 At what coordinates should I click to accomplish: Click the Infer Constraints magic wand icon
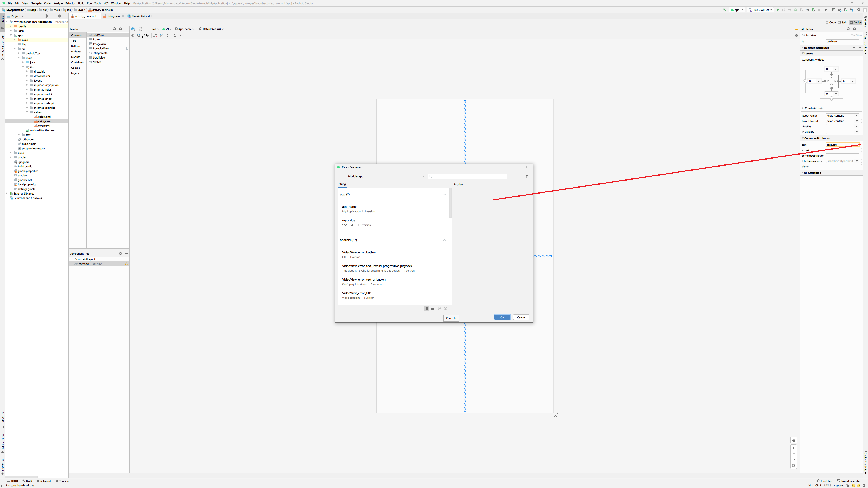click(x=161, y=35)
